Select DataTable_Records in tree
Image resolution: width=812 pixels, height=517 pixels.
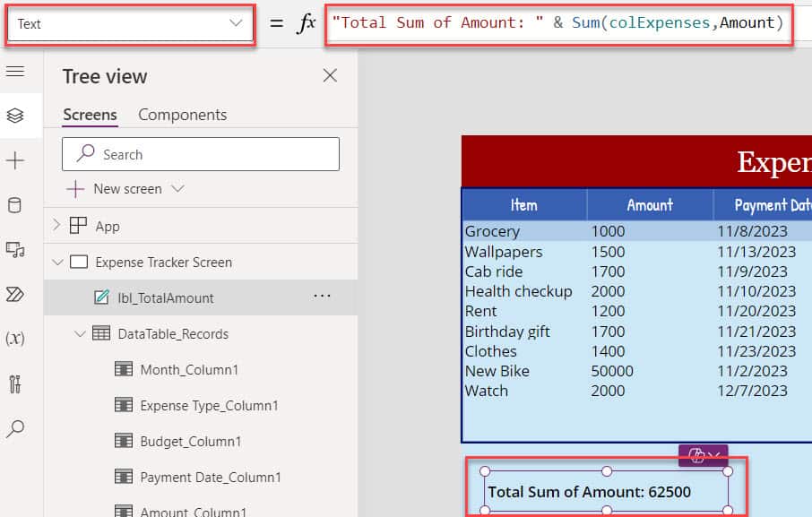pos(173,334)
